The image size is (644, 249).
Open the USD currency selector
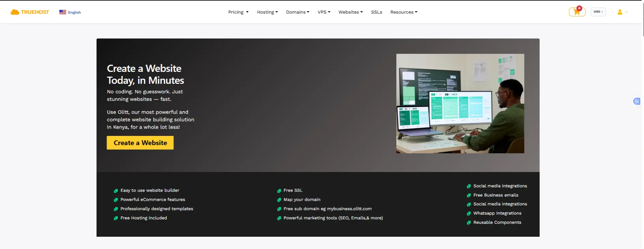point(598,12)
